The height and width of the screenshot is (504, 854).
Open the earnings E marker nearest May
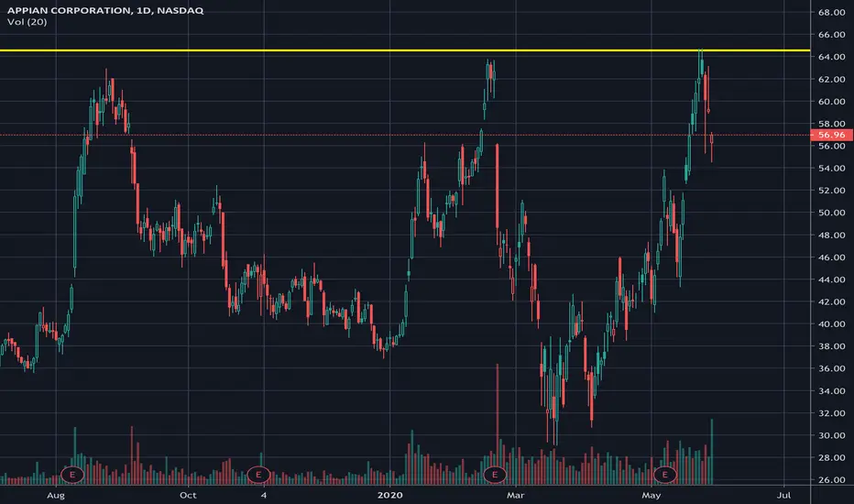click(664, 475)
